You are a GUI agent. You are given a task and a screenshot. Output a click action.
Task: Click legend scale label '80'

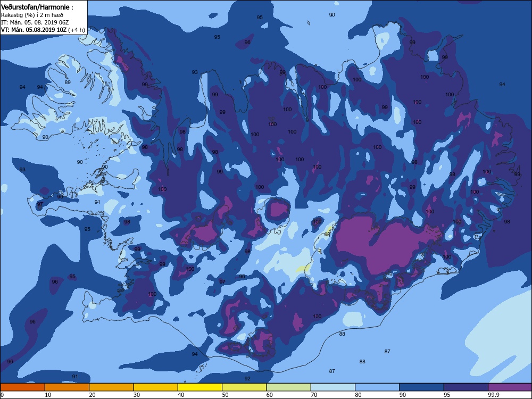point(358,395)
